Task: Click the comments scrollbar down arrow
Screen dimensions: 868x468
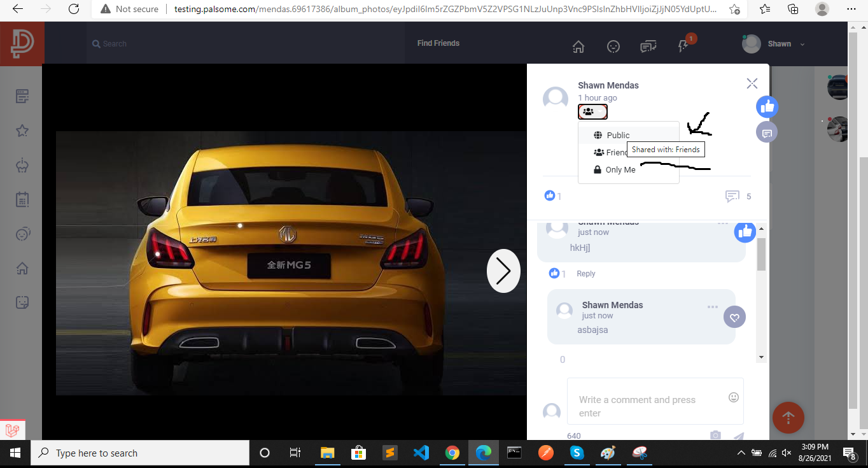Action: tap(761, 358)
